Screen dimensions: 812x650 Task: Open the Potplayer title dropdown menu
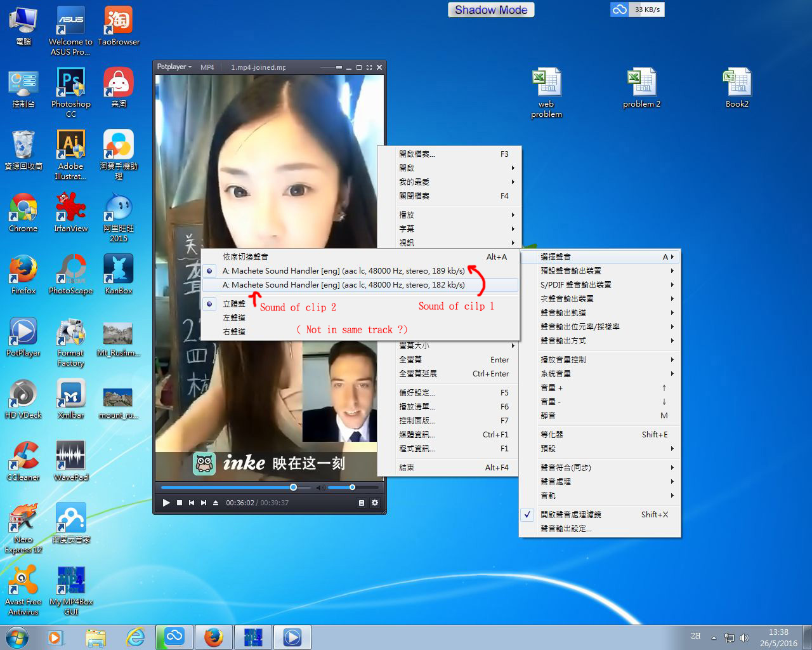[174, 67]
